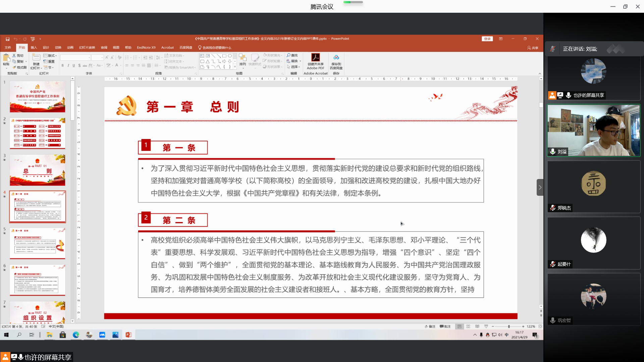The height and width of the screenshot is (362, 644).
Task: Toggle the Comments (批注) pane
Action: coord(445,326)
